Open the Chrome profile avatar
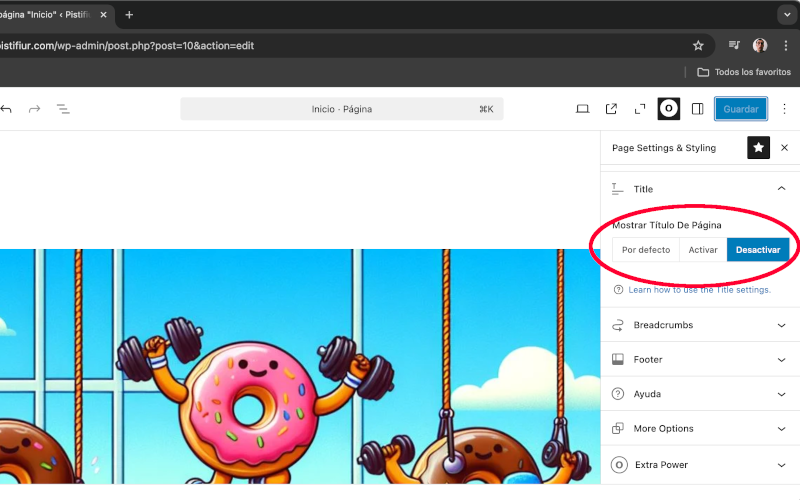This screenshot has width=800, height=500. point(760,45)
